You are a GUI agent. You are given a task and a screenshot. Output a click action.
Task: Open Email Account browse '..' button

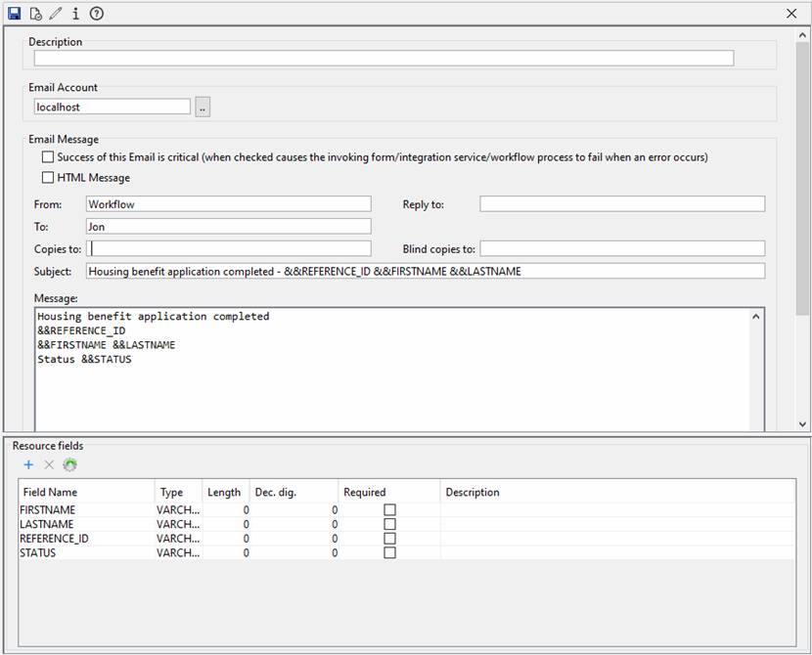click(203, 108)
